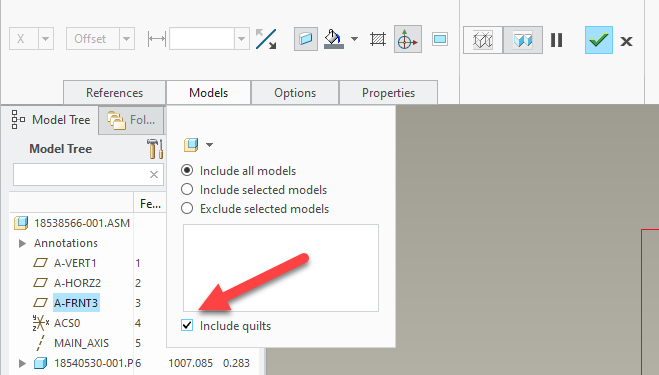The width and height of the screenshot is (659, 375).
Task: Click the section color paint bucket
Action: click(x=334, y=39)
